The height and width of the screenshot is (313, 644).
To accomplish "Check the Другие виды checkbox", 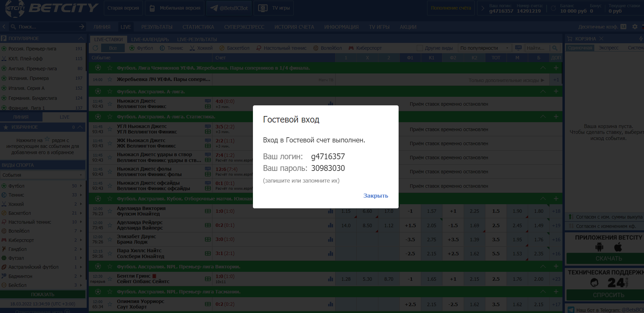I will 420,48.
